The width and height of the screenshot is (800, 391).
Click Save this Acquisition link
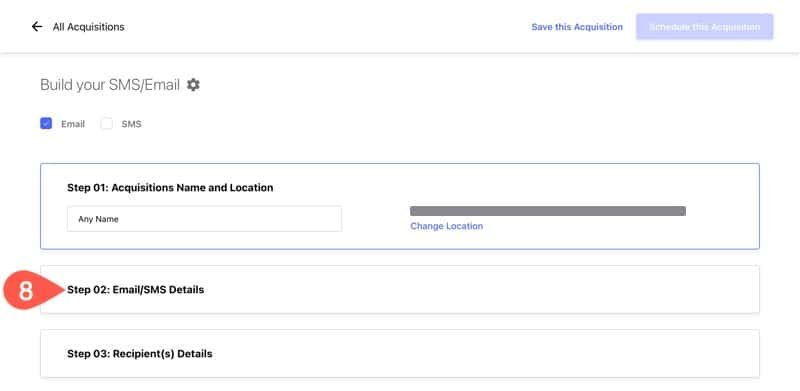pyautogui.click(x=577, y=27)
